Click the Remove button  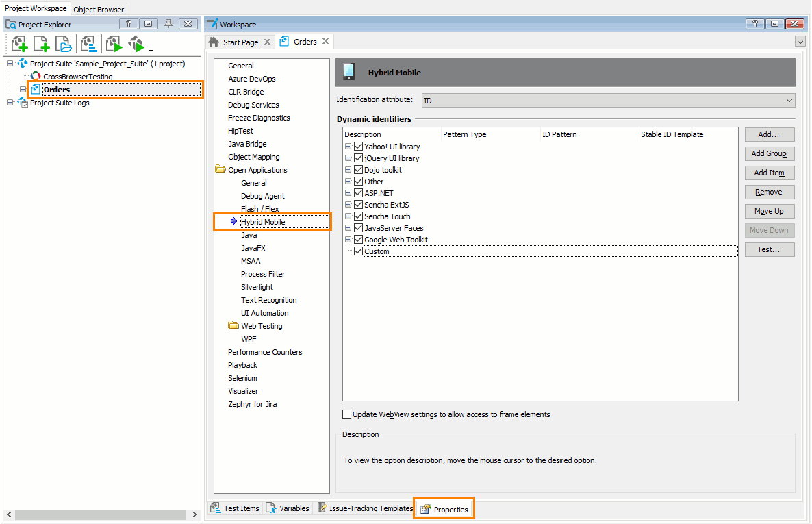769,192
